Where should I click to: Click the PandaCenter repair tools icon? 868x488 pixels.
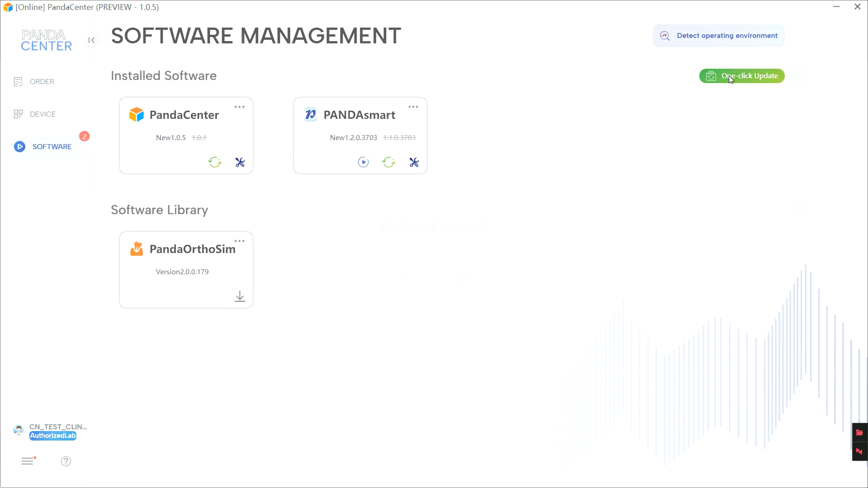(x=240, y=162)
